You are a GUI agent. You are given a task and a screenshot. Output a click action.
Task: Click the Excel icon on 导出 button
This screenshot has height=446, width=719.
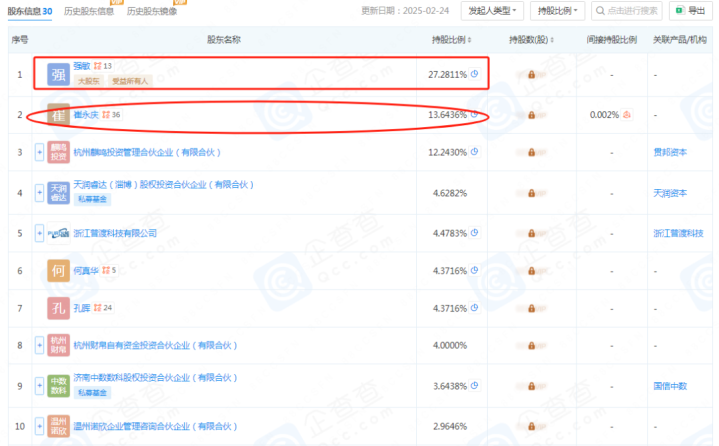[680, 10]
